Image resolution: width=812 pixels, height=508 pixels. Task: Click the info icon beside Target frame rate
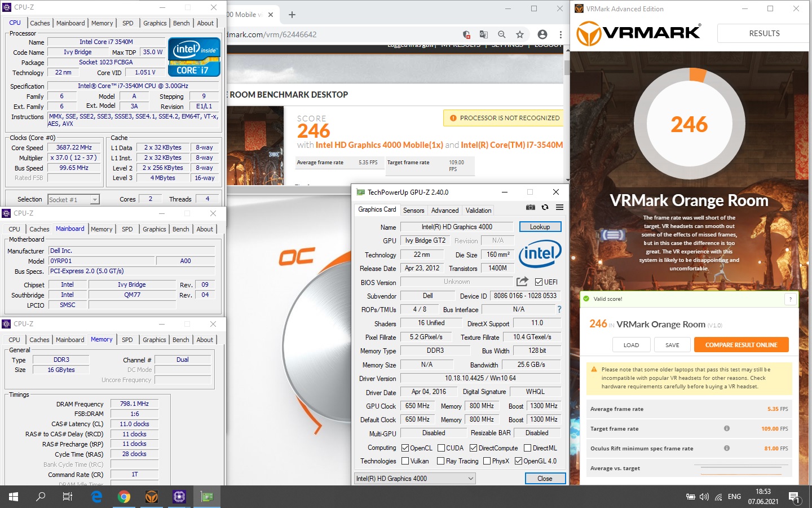727,428
